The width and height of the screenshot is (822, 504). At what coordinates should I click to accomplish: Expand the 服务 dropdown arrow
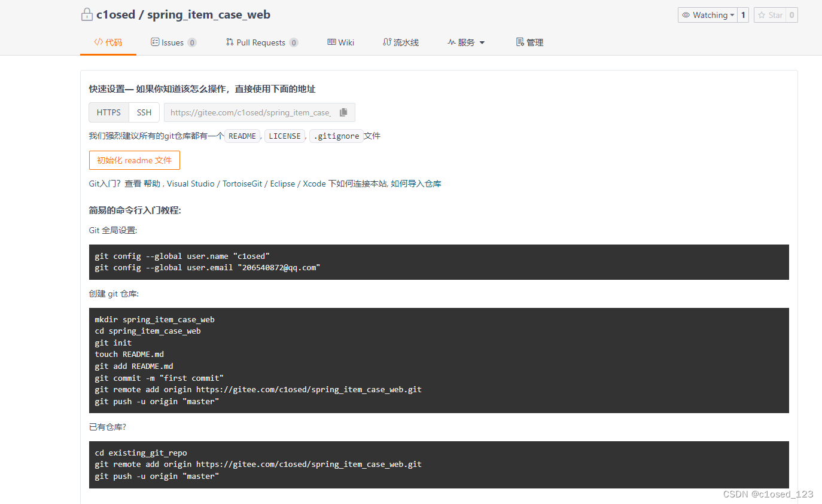[482, 42]
